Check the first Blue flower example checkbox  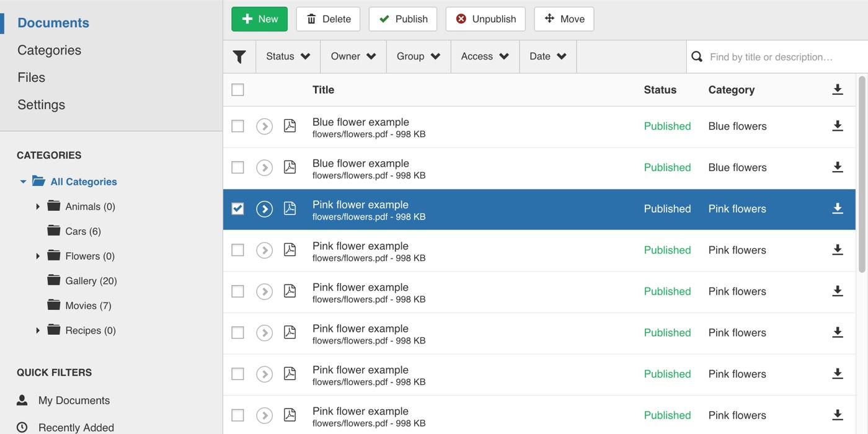(237, 126)
